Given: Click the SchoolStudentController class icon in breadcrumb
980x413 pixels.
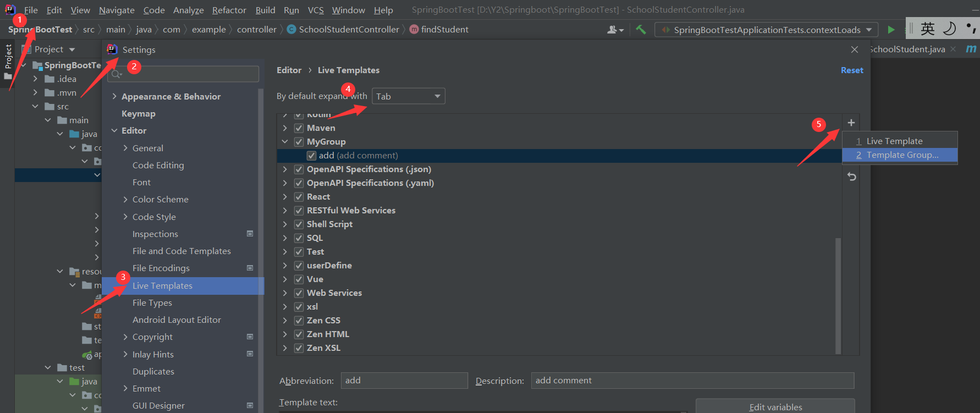Looking at the screenshot, I should (x=291, y=29).
